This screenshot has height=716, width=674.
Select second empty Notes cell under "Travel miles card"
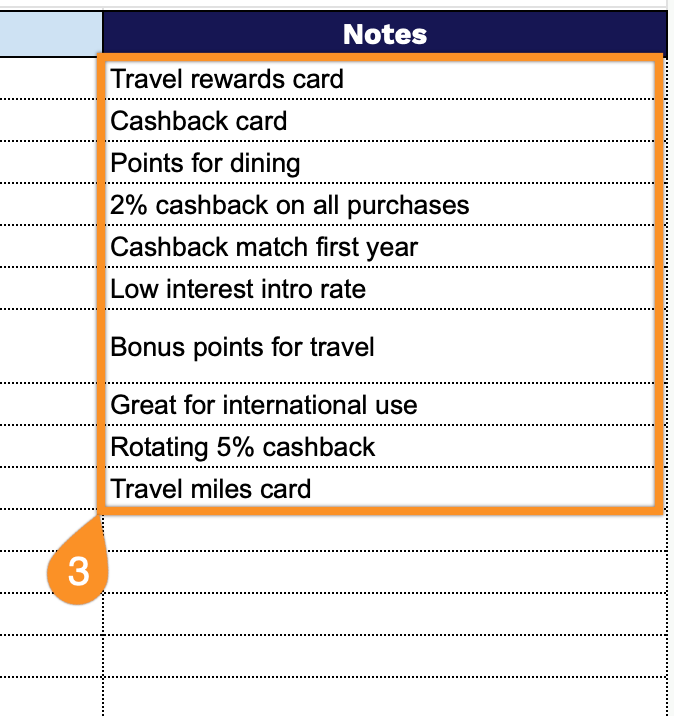pos(385,573)
